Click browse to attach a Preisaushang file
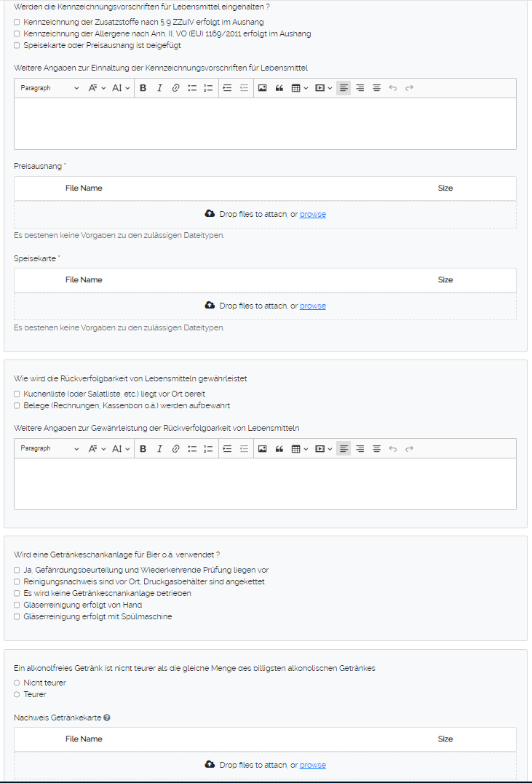The width and height of the screenshot is (532, 783). (x=312, y=214)
